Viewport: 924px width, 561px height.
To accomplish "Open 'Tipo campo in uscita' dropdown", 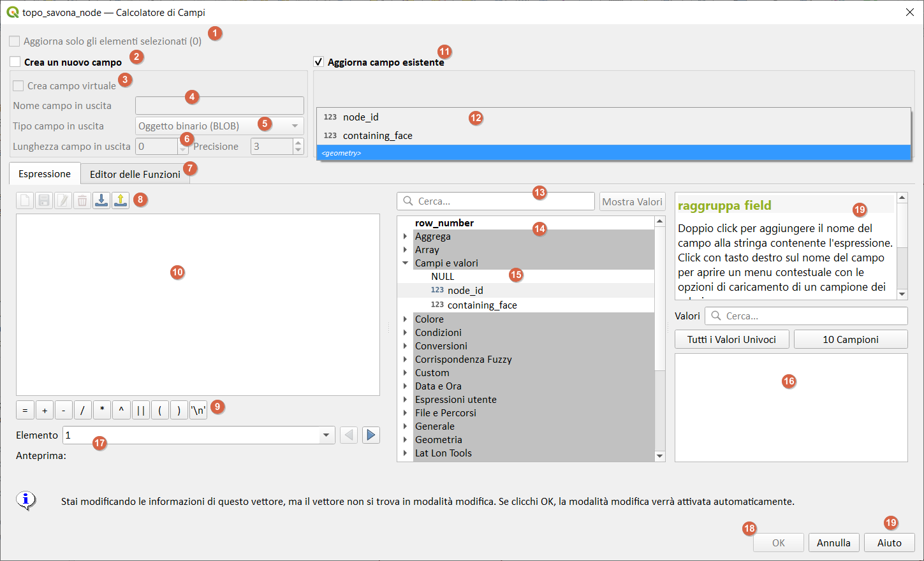I will pos(219,126).
